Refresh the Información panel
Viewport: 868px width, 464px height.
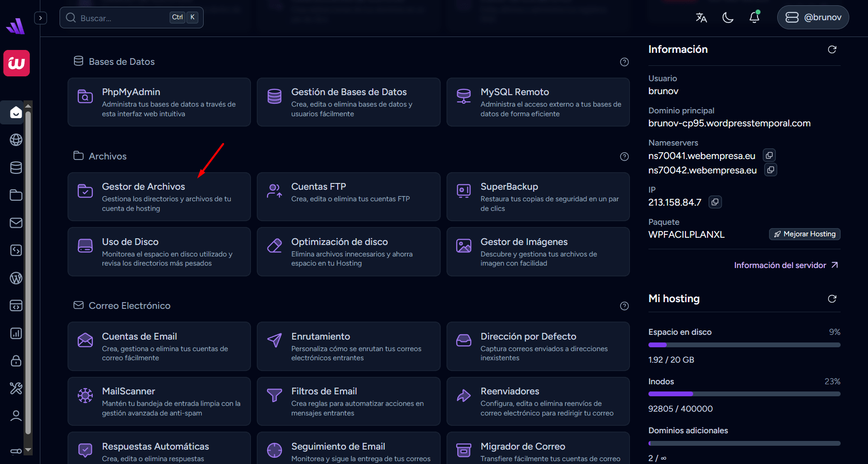tap(832, 49)
